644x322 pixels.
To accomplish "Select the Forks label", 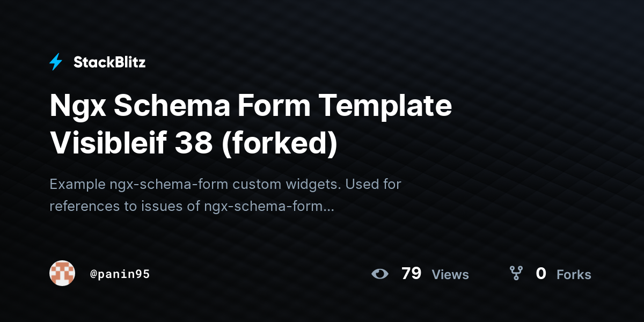I will [574, 275].
